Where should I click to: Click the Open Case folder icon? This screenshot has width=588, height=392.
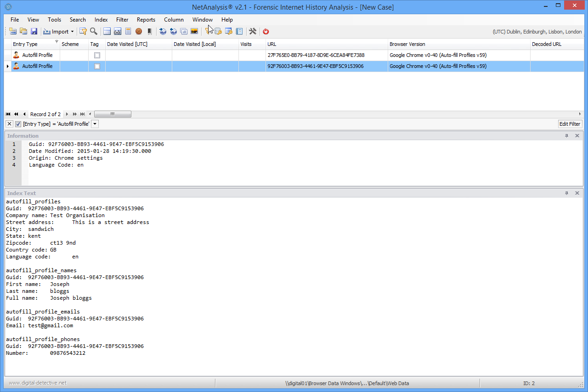tap(23, 31)
